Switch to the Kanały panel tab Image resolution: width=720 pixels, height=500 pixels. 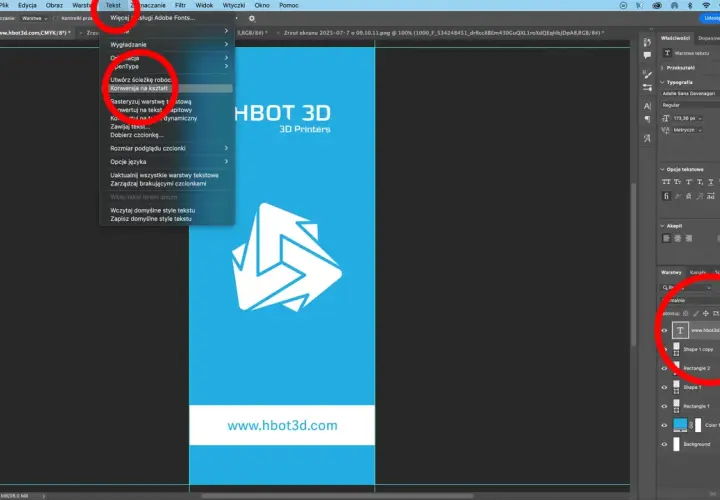(698, 272)
